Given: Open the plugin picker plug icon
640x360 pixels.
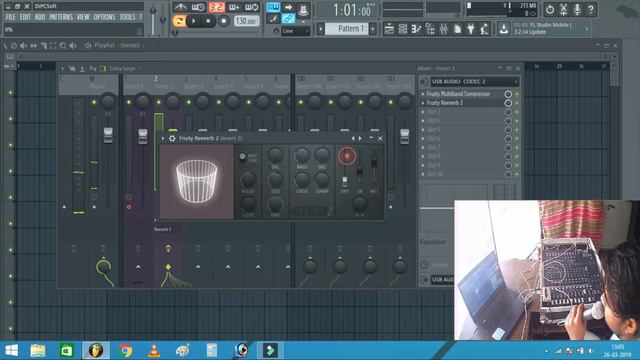Looking at the screenshot, I should [x=471, y=29].
